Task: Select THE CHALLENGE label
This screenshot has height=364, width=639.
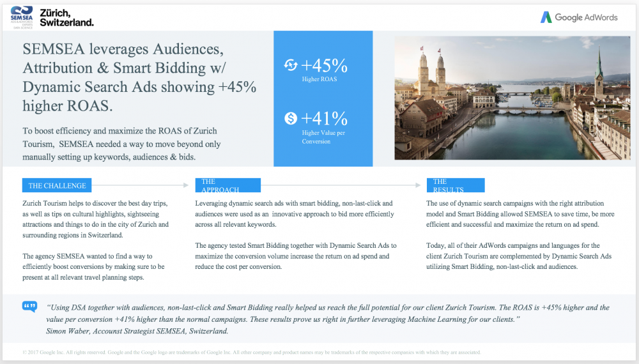Action: click(57, 185)
